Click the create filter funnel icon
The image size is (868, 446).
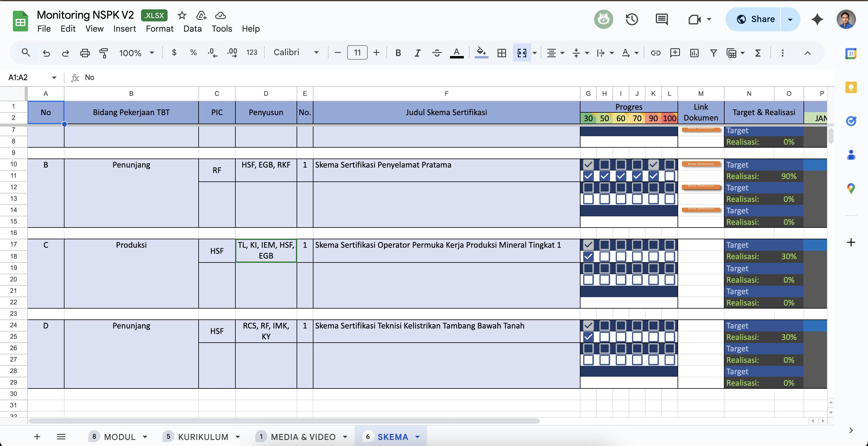point(713,53)
